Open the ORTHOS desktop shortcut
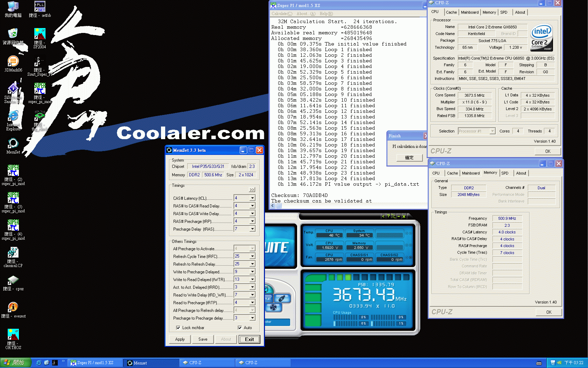 coord(13,339)
